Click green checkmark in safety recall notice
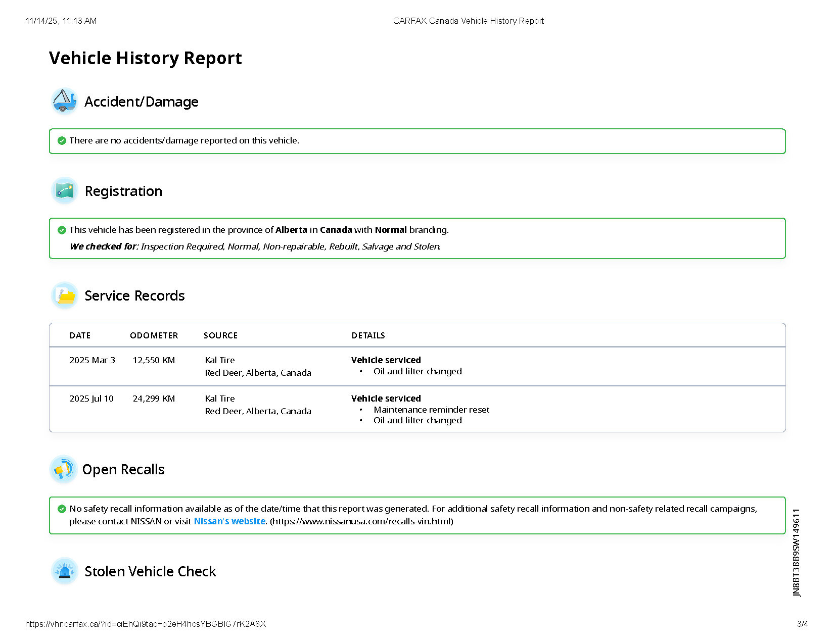 click(62, 509)
